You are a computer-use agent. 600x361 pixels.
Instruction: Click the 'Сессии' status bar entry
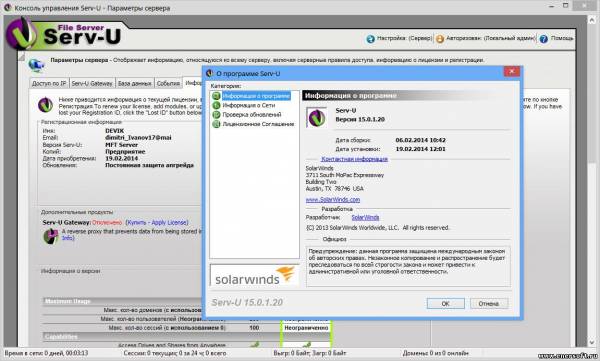[x=174, y=353]
